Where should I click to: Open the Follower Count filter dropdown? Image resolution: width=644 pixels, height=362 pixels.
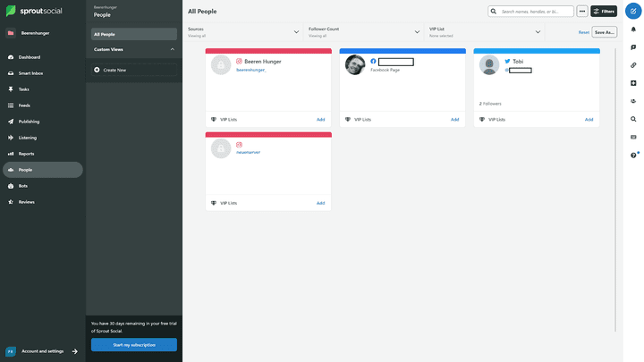364,32
